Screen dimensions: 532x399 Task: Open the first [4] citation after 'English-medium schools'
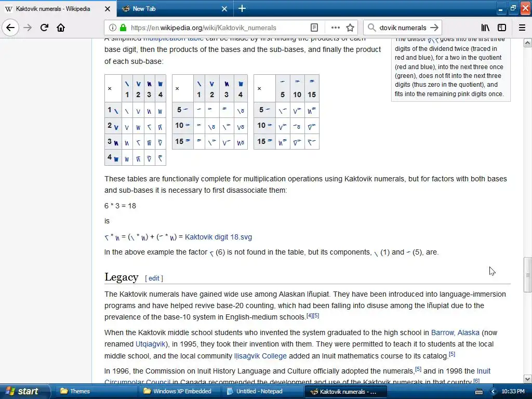[310, 315]
